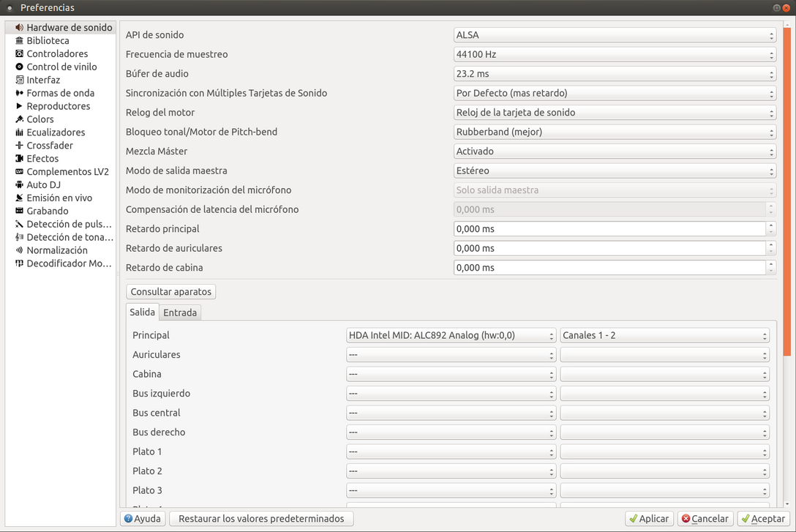Select the Crossfader settings icon
The width and height of the screenshot is (796, 532).
click(46, 145)
